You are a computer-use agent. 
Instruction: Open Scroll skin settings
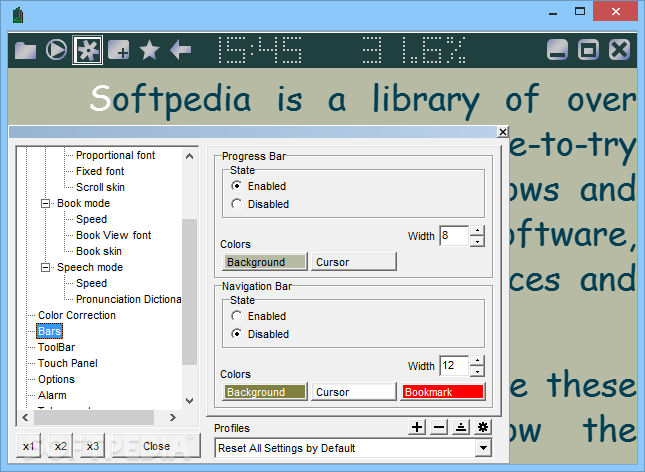pos(100,187)
